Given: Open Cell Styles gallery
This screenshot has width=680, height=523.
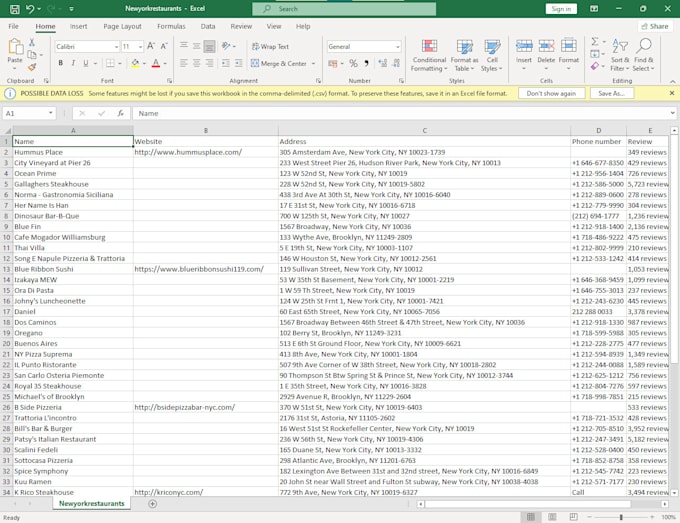Looking at the screenshot, I should (492, 55).
